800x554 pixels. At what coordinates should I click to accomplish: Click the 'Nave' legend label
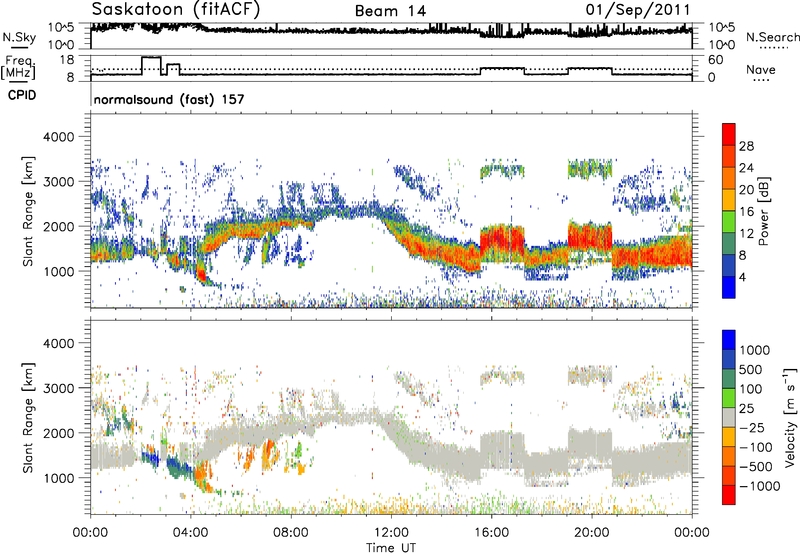(761, 70)
